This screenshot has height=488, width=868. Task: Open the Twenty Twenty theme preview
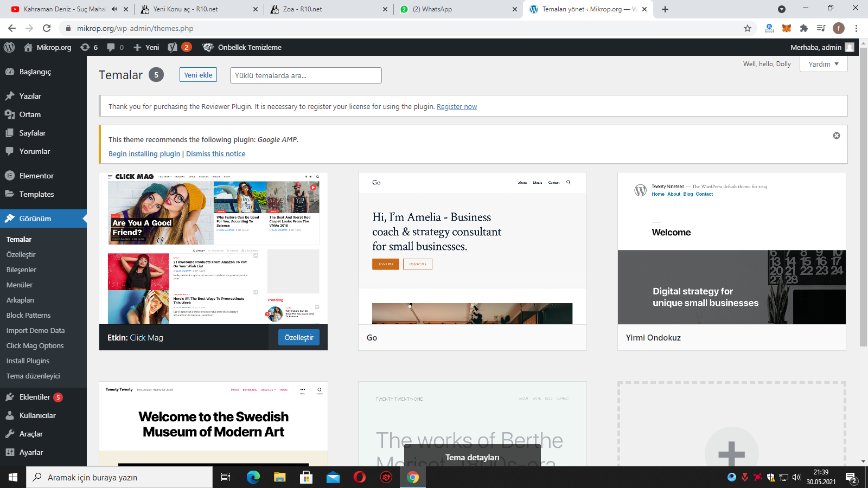pyautogui.click(x=213, y=423)
